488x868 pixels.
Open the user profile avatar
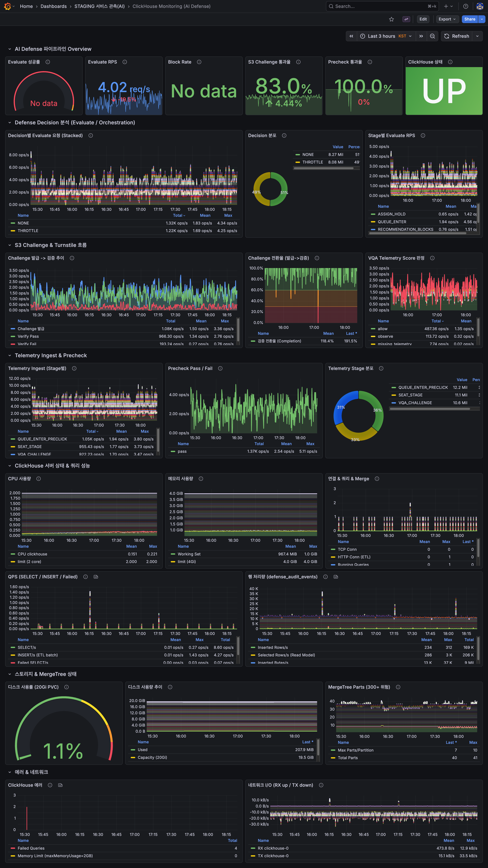(x=480, y=6)
